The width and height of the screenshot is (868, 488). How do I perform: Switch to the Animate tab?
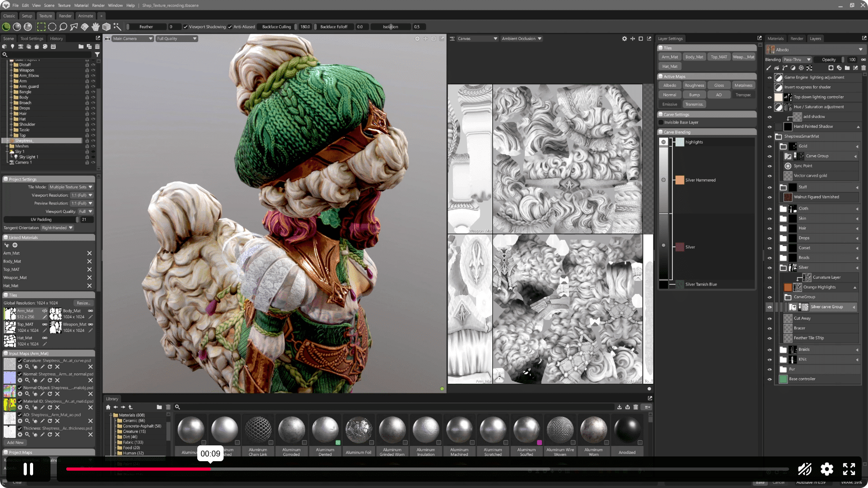coord(86,16)
